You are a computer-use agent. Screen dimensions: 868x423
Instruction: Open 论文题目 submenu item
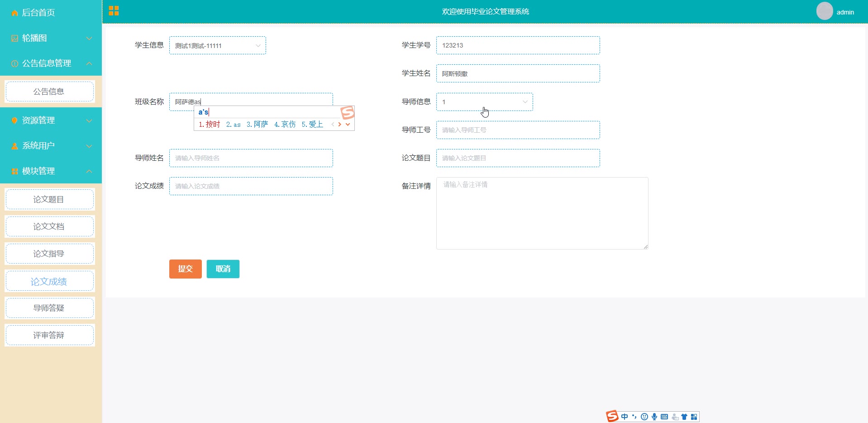coord(49,199)
